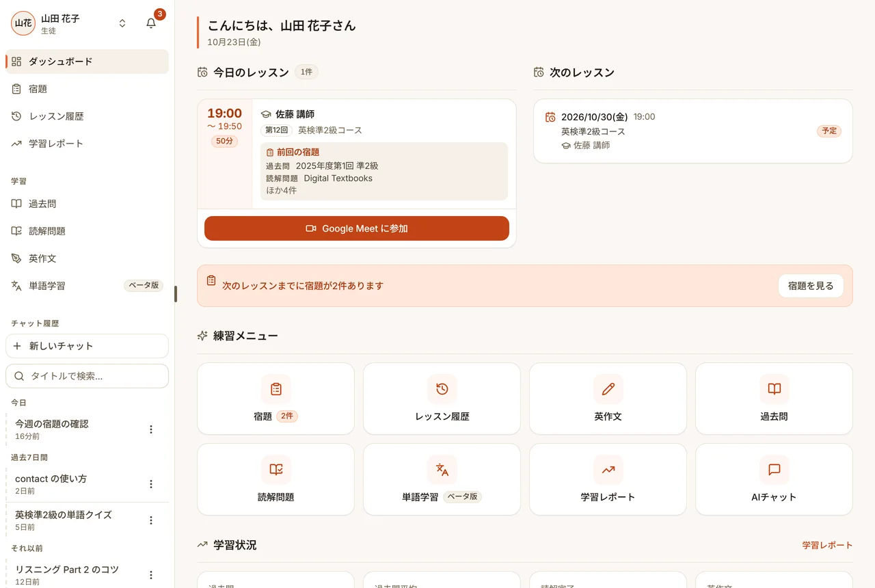Open options menu for 英検準2級の単語クイズ
This screenshot has width=875, height=588.
tap(151, 520)
